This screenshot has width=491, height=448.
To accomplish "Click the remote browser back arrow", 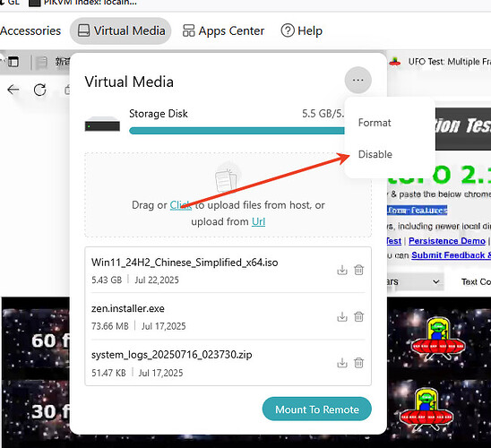I will (13, 90).
